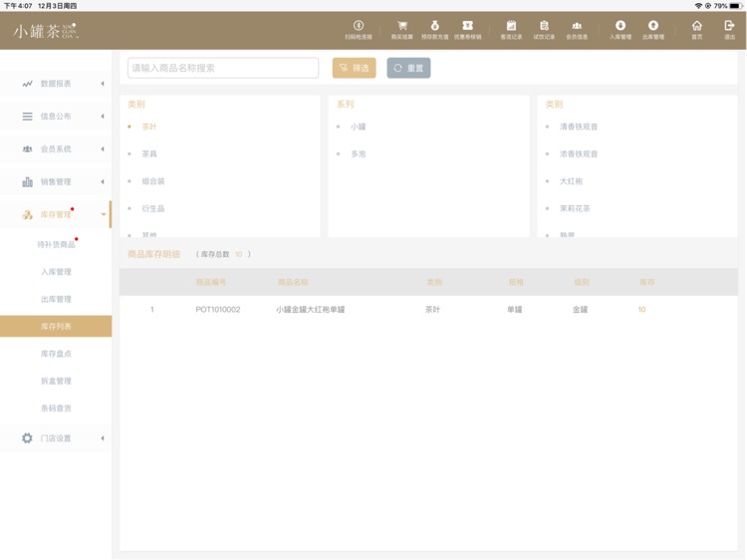Select 多泡 series option
This screenshot has height=560, width=747.
point(359,153)
